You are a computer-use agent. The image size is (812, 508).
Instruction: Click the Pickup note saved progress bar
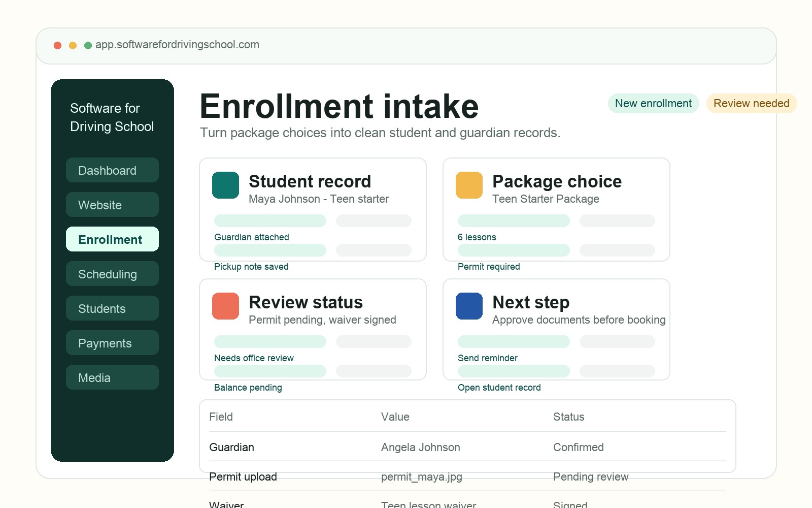(270, 250)
